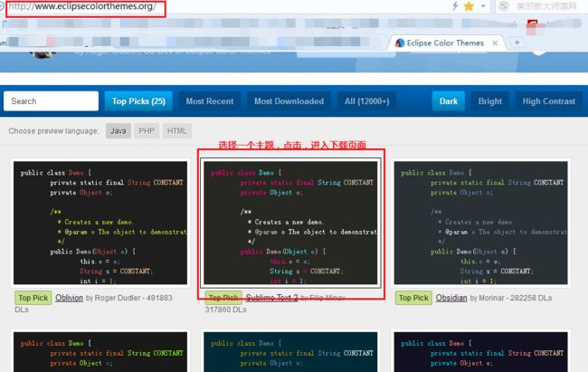View All (12000+) themes
The image size is (588, 372).
[366, 101]
